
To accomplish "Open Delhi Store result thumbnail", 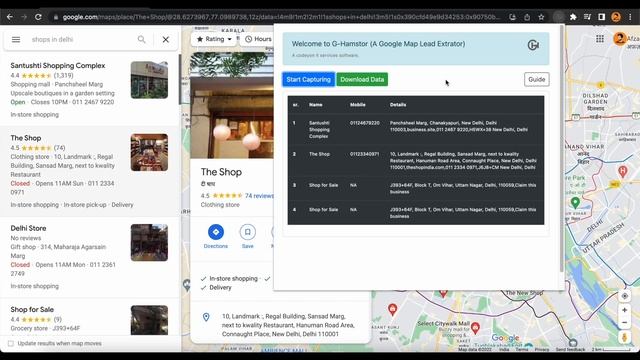I will (149, 242).
